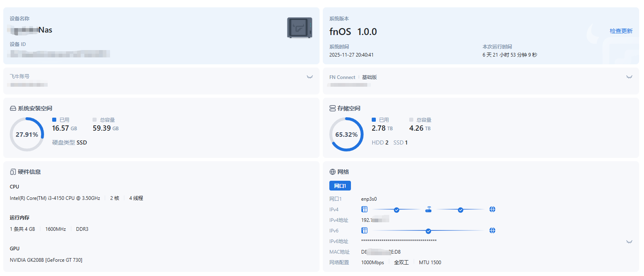Click the blue 已用 swatch under 系统安装空间
The image size is (644, 276).
[x=54, y=120]
